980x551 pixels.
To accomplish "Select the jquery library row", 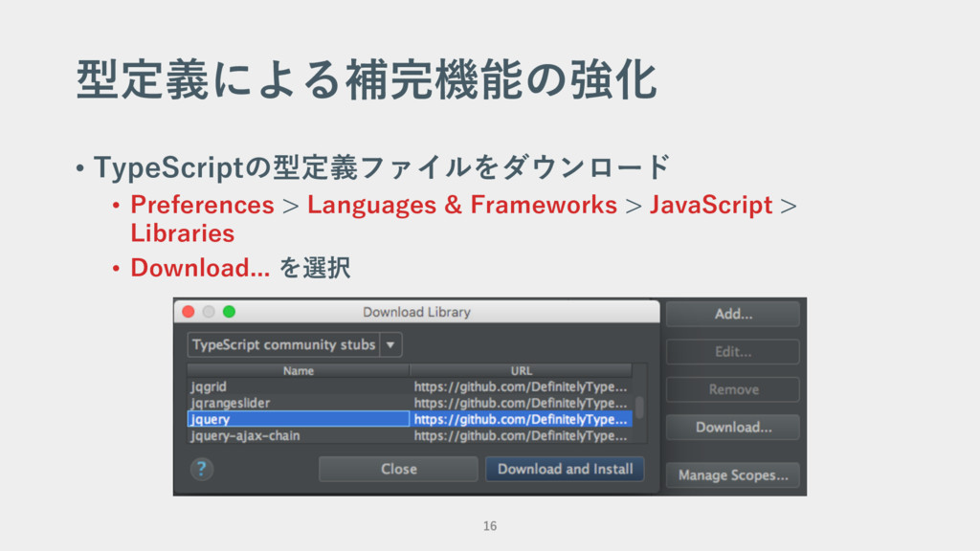I will point(298,419).
